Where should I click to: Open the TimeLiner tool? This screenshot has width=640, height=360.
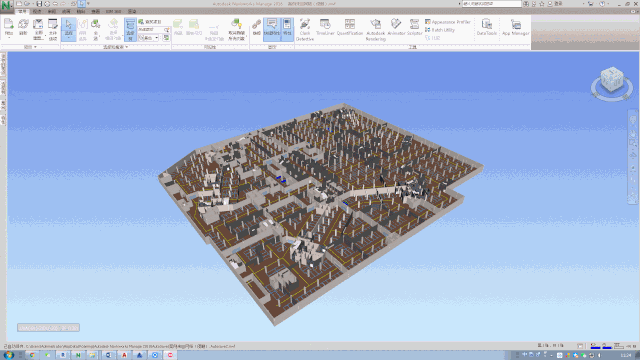[x=325, y=28]
